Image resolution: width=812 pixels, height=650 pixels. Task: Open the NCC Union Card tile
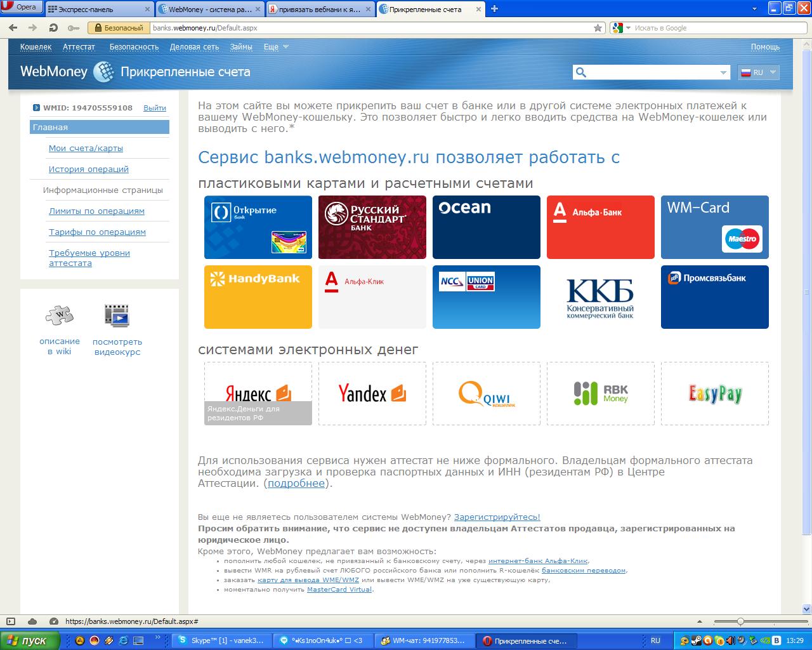point(487,297)
